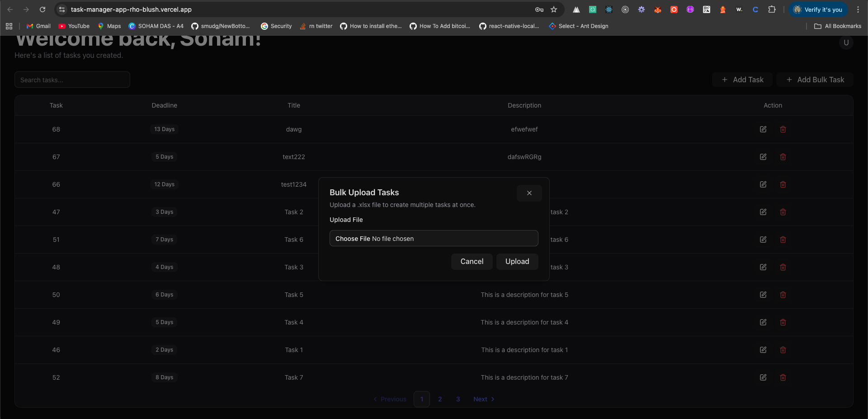Edit task 51 row
This screenshot has height=419, width=868.
coord(763,240)
